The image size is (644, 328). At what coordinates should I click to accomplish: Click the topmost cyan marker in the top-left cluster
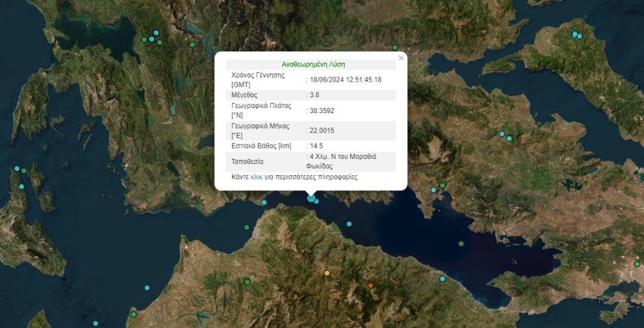pyautogui.click(x=156, y=33)
